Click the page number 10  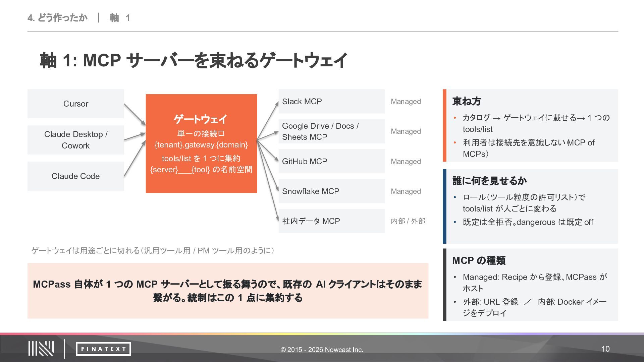point(605,349)
